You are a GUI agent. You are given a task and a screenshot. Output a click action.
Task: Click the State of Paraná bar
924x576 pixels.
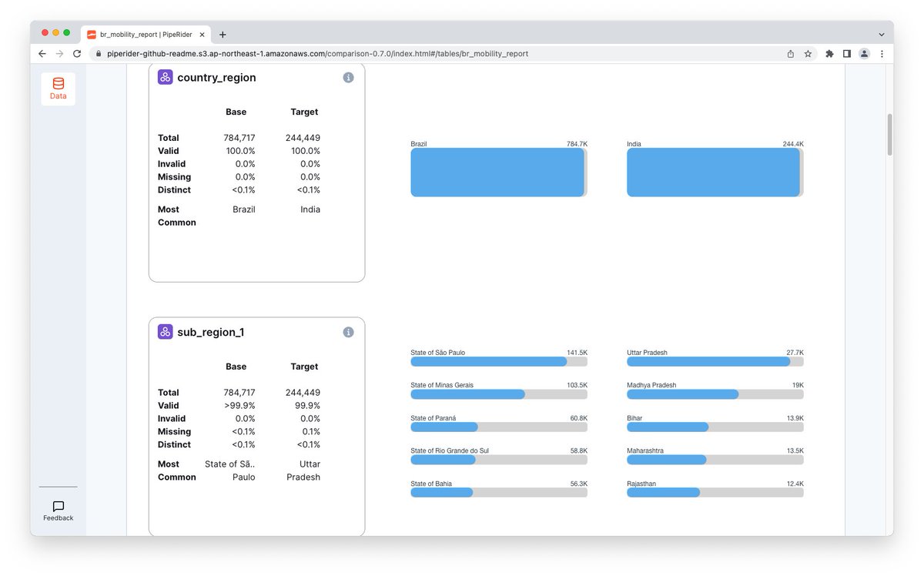[x=499, y=427]
